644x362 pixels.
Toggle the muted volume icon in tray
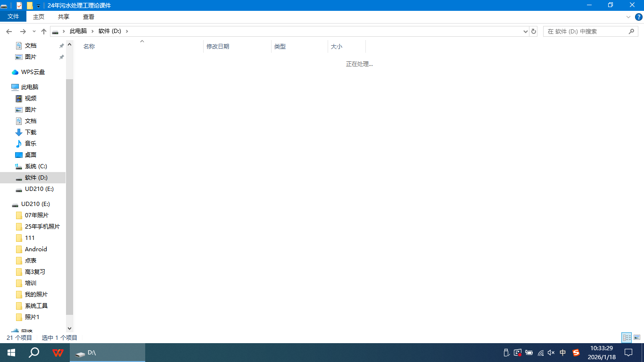click(551, 353)
